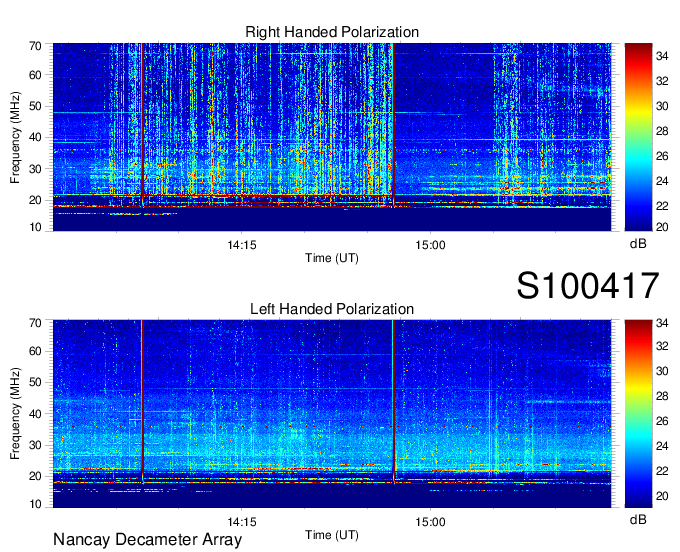Click the Right Handed Polarization spectrogram image
Screen dimensions: 680x552
point(332,137)
